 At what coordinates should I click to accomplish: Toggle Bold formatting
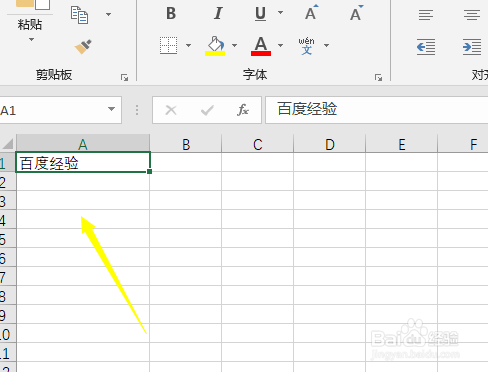[x=171, y=14]
